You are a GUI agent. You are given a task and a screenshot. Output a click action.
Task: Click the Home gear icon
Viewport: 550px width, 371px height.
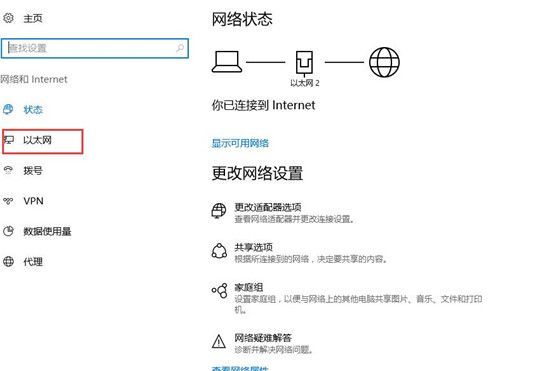pyautogui.click(x=8, y=18)
